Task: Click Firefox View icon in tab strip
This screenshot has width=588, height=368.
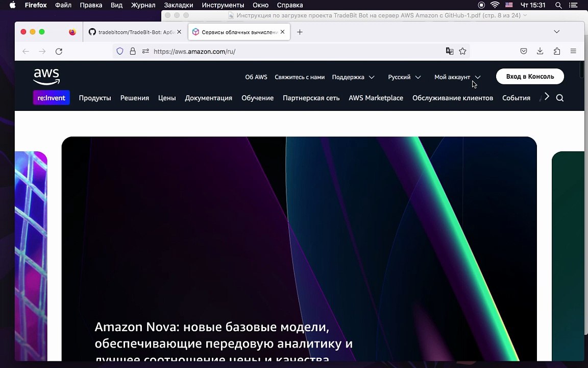Action: click(x=72, y=32)
